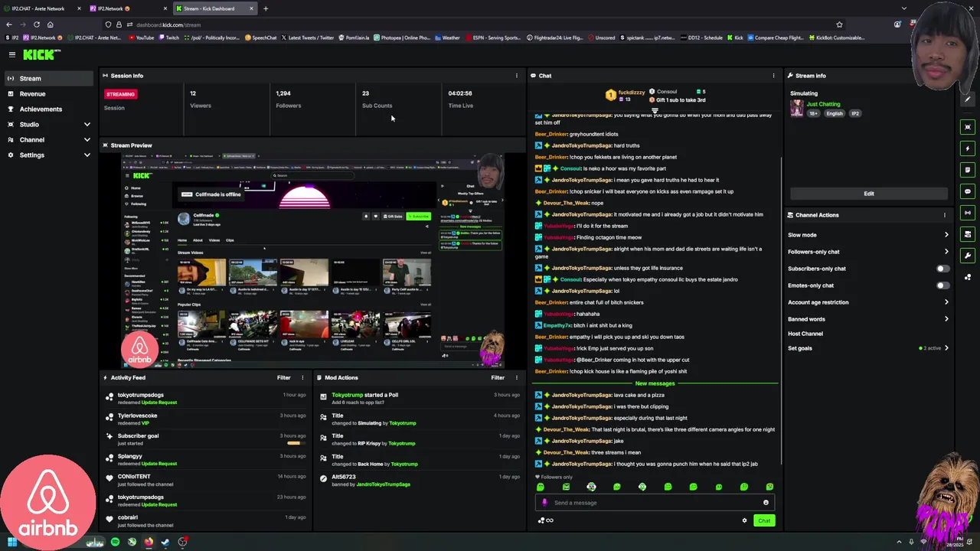Open Followers-only chat options
The image size is (980, 551).
(868, 252)
